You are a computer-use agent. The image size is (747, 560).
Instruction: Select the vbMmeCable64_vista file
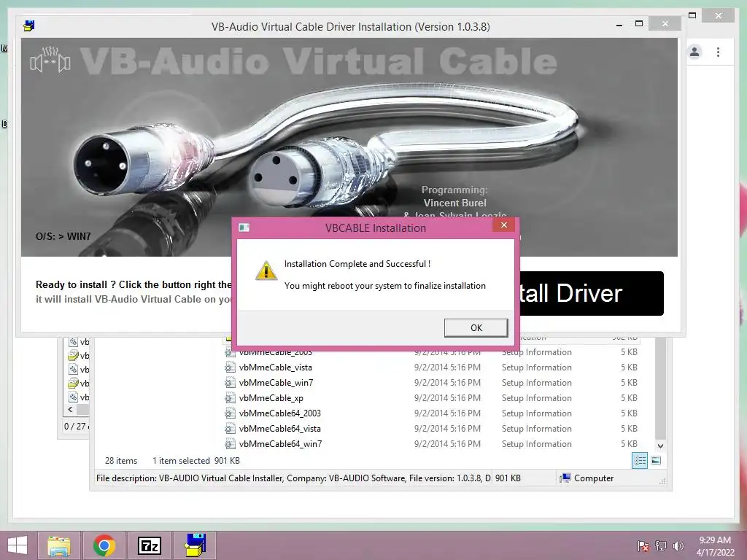pos(279,429)
